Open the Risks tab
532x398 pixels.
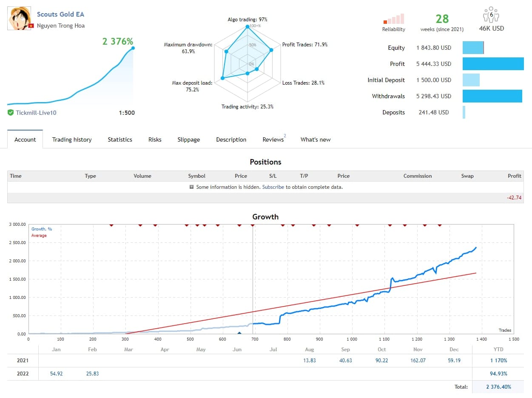coord(155,139)
